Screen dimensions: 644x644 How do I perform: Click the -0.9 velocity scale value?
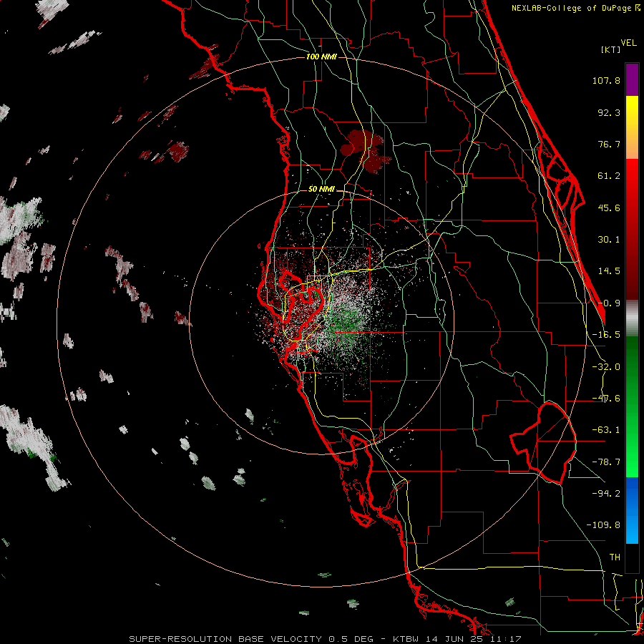609,303
